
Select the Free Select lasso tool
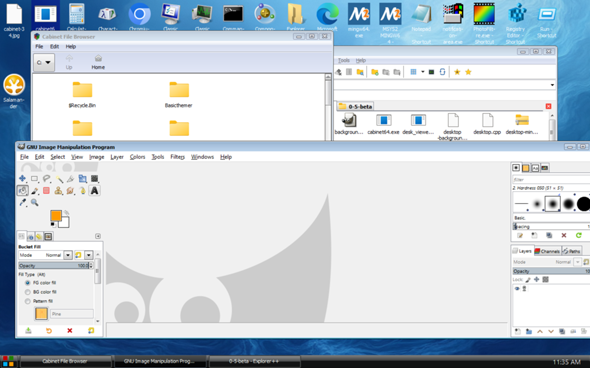tap(46, 178)
